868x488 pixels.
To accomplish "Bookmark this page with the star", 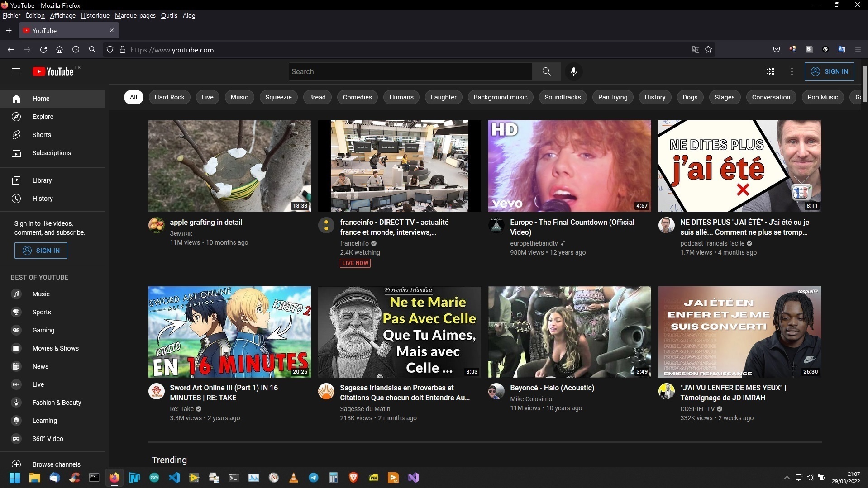I will (708, 50).
